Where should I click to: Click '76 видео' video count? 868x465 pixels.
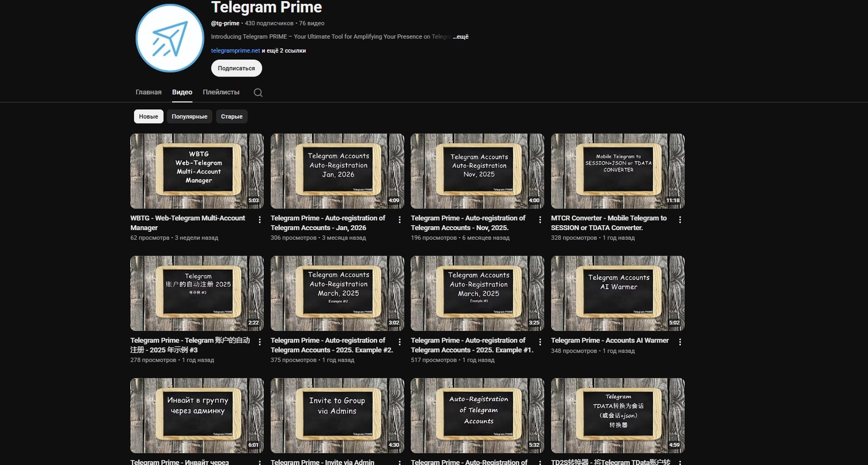pyautogui.click(x=312, y=23)
